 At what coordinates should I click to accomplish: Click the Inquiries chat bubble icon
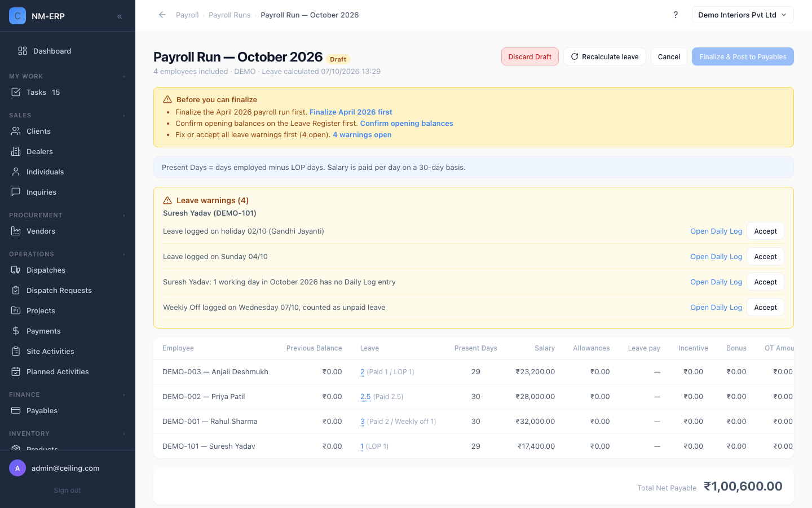16,192
